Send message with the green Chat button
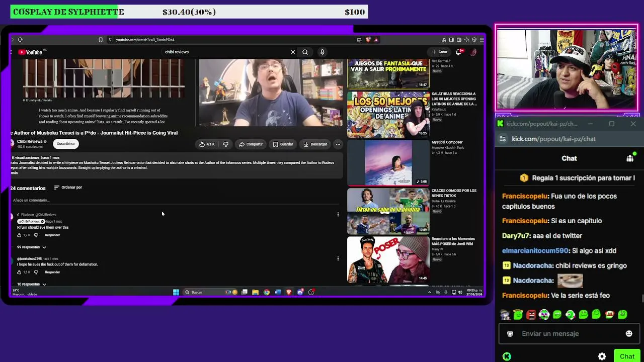Viewport: 644px width, 362px height. click(627, 356)
